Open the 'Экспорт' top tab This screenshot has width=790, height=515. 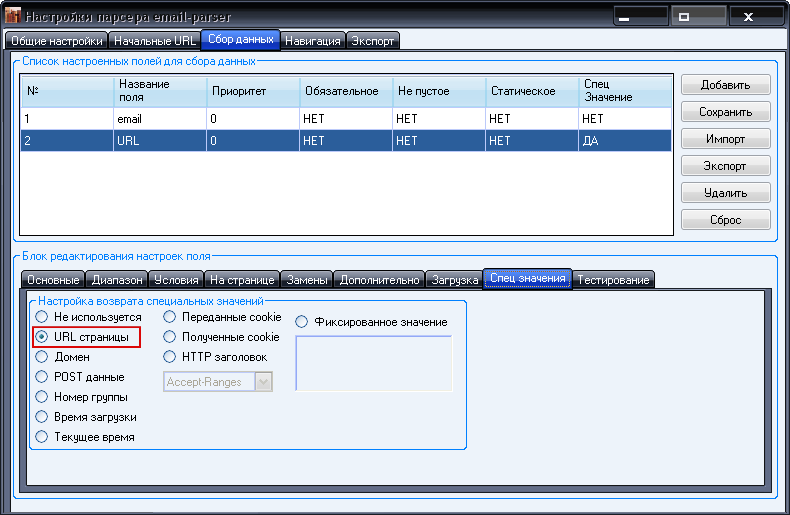pos(373,41)
